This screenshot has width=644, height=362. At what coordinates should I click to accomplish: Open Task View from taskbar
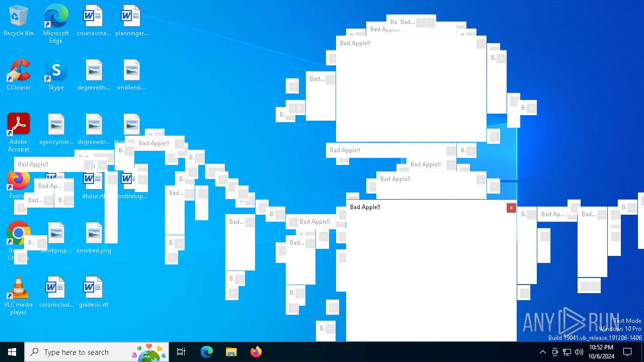click(x=181, y=352)
